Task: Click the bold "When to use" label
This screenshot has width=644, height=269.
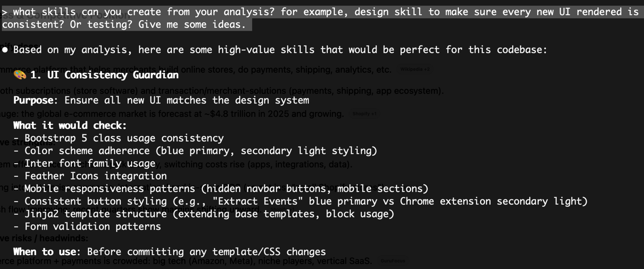Action: coord(46,252)
